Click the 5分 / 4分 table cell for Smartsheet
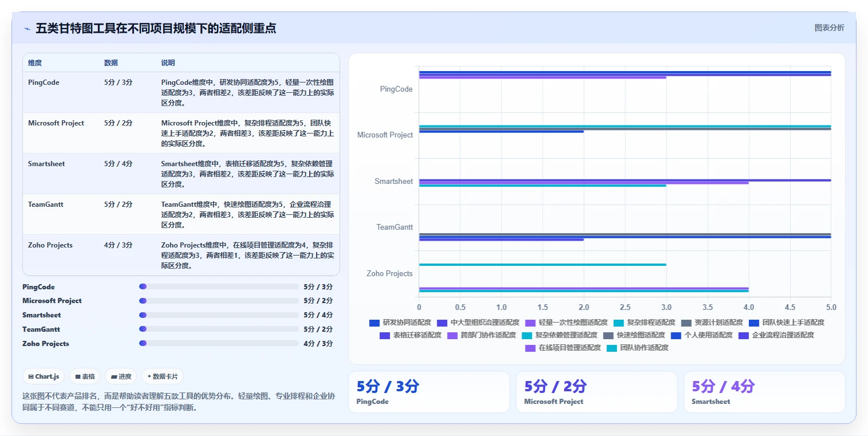 (x=119, y=164)
